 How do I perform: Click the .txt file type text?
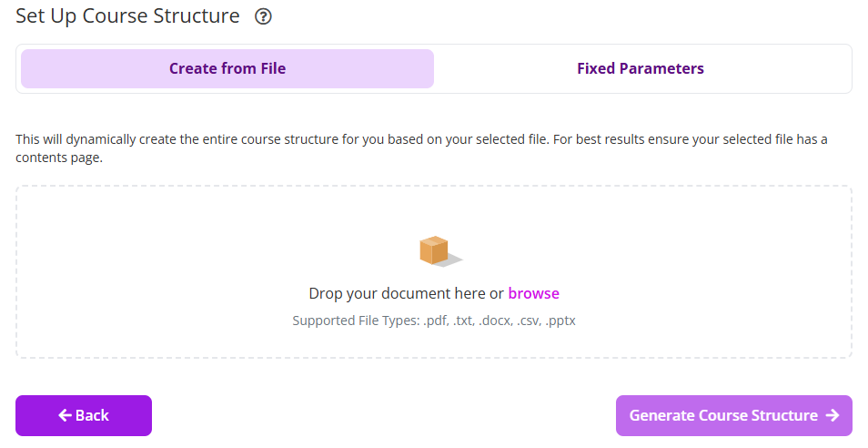[463, 321]
